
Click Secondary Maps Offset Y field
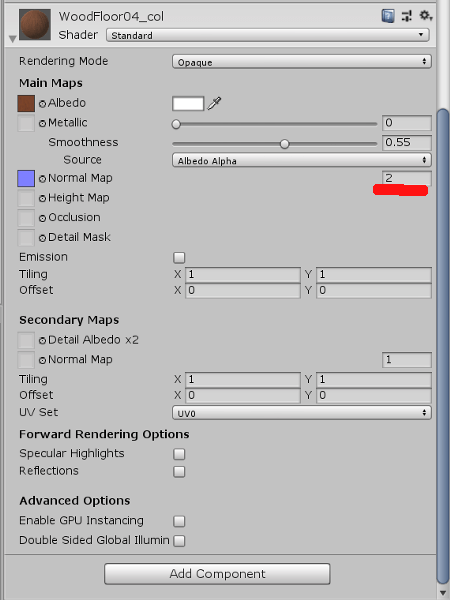[374, 396]
